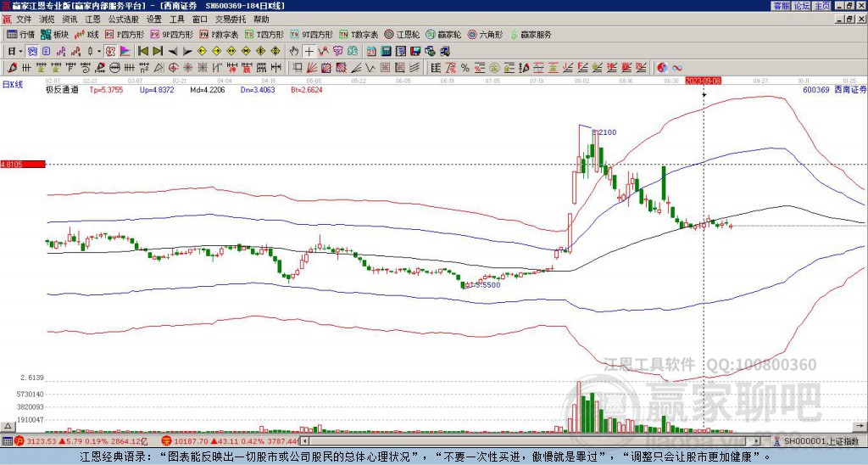Click the save floppy disk icon
This screenshot has width=868, height=465.
[x=415, y=51]
